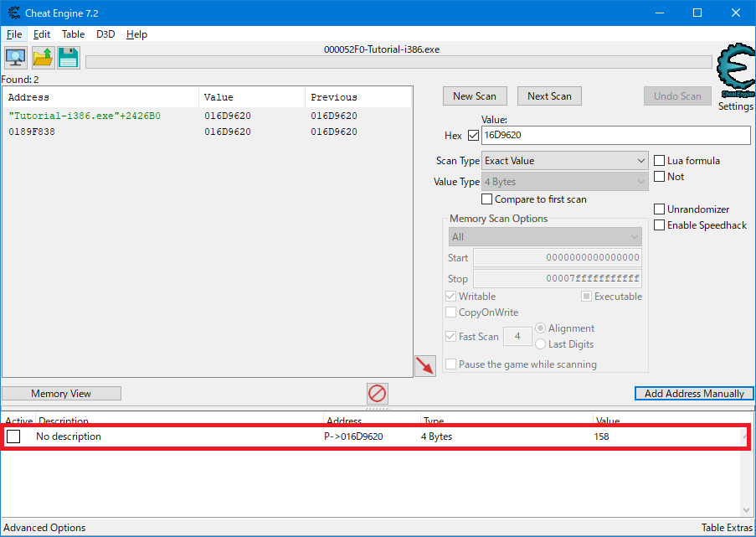Click the Next Scan button
The image size is (756, 537).
549,96
